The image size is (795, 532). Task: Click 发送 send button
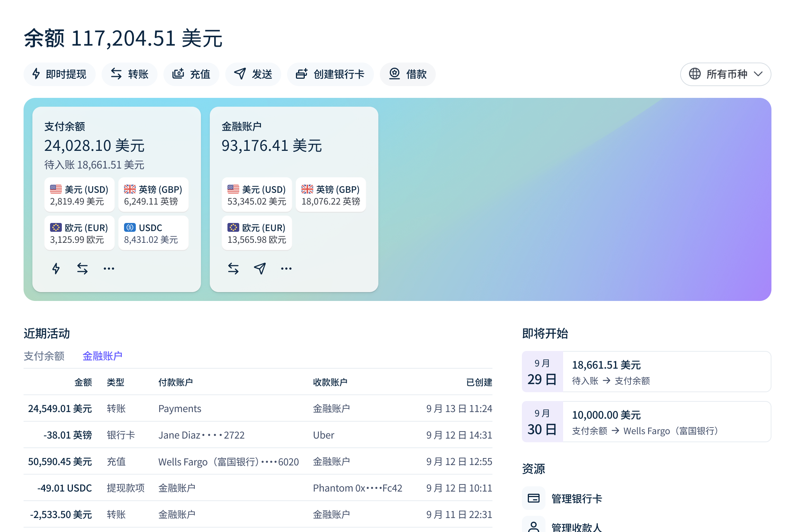[253, 74]
